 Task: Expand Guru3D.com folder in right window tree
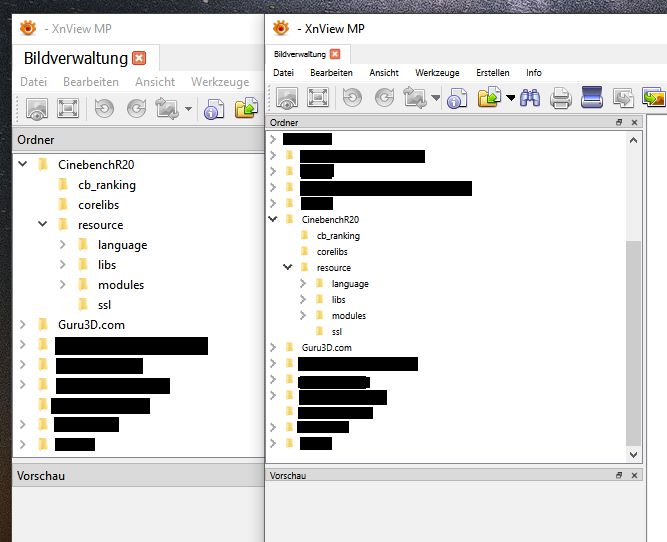[x=273, y=348]
